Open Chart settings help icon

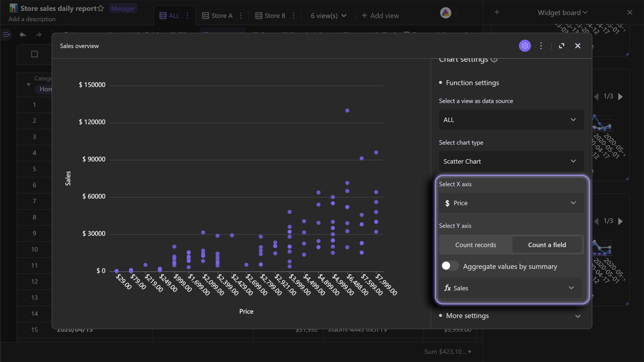[494, 60]
